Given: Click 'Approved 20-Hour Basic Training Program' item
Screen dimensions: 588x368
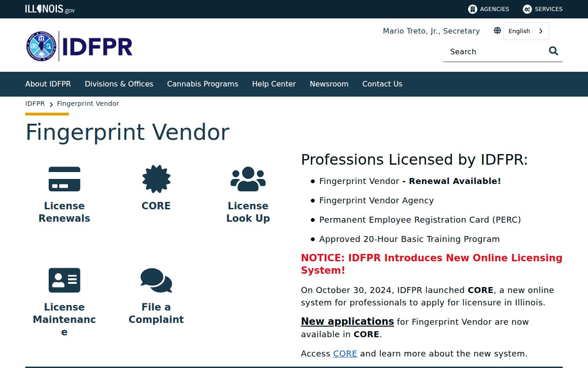Looking at the screenshot, I should click(x=409, y=239).
